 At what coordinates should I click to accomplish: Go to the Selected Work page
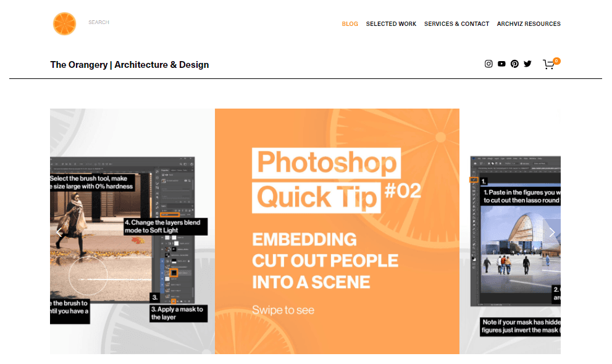tap(391, 24)
